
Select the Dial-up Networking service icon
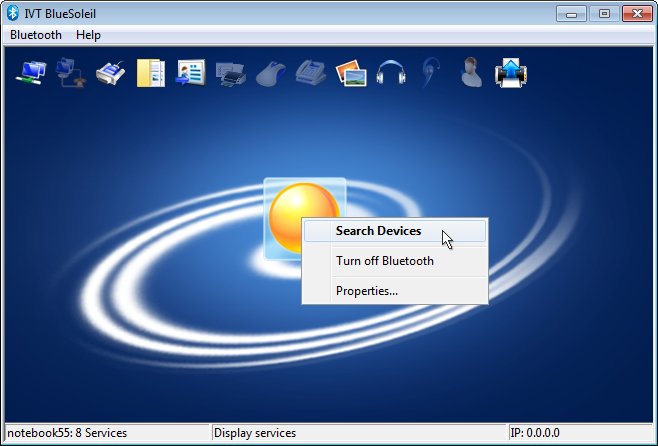[x=70, y=73]
